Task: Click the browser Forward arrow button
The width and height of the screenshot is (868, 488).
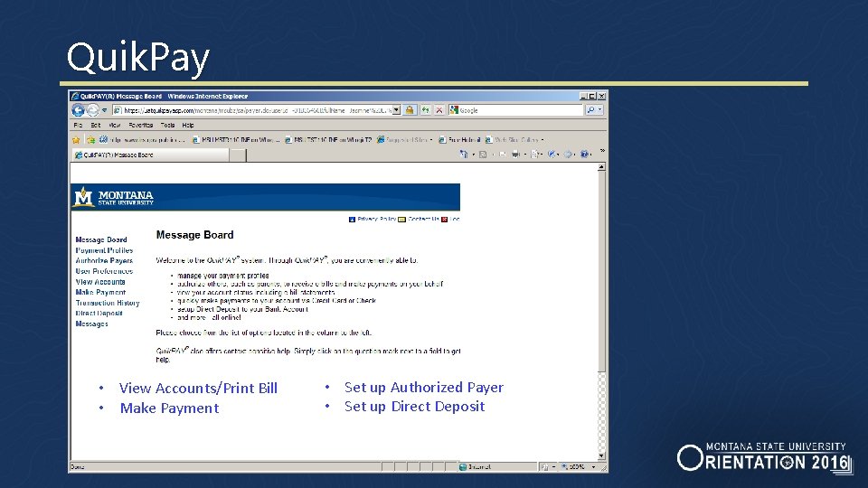Action: coord(93,110)
